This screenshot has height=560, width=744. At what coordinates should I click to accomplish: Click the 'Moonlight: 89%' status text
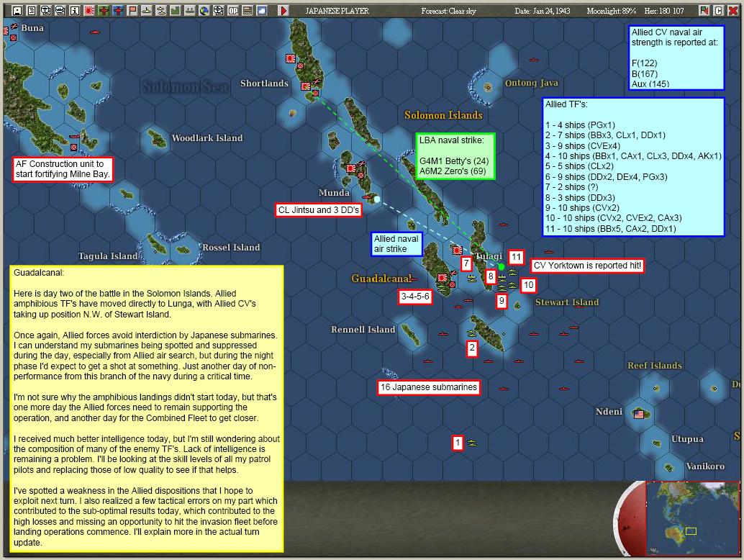611,11
